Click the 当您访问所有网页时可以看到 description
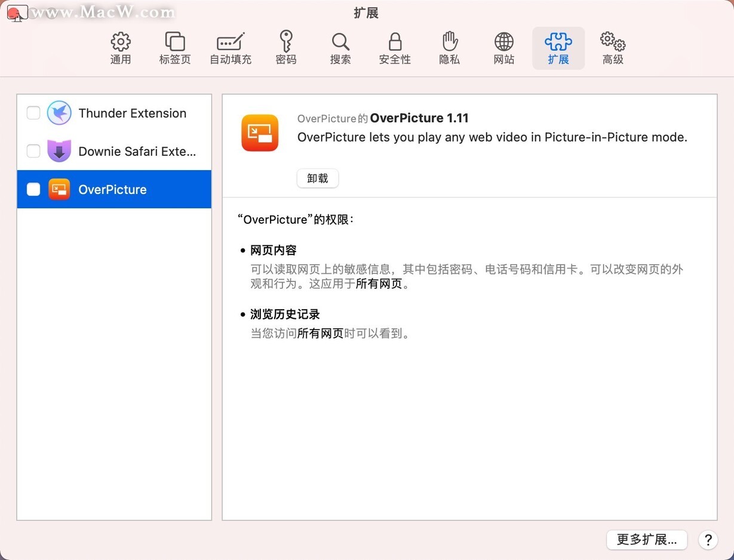Viewport: 734px width, 560px height. 331,333
